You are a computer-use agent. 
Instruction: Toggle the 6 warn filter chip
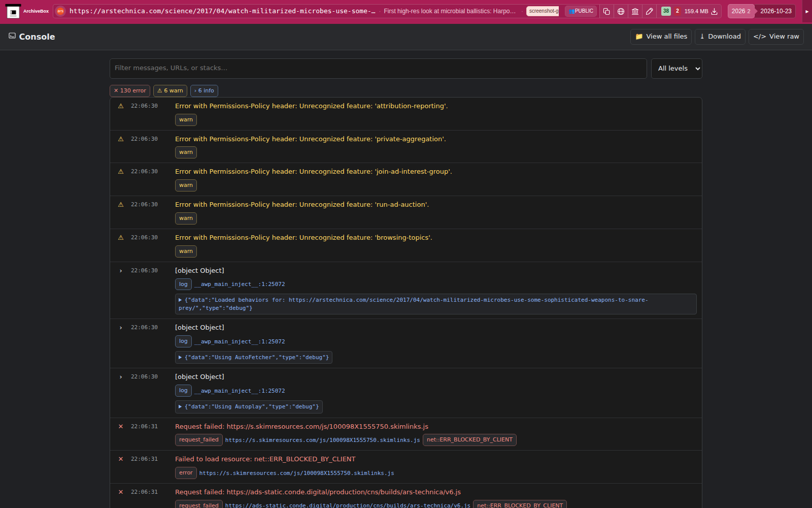point(170,91)
